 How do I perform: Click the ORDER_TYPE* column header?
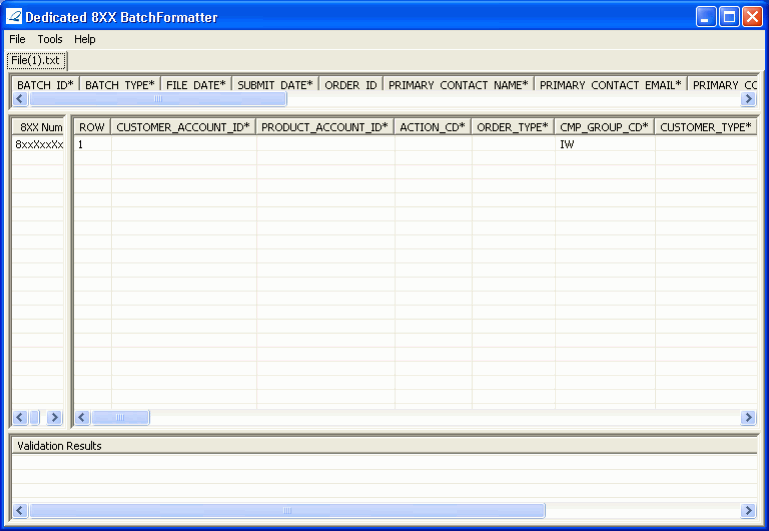[x=513, y=127]
